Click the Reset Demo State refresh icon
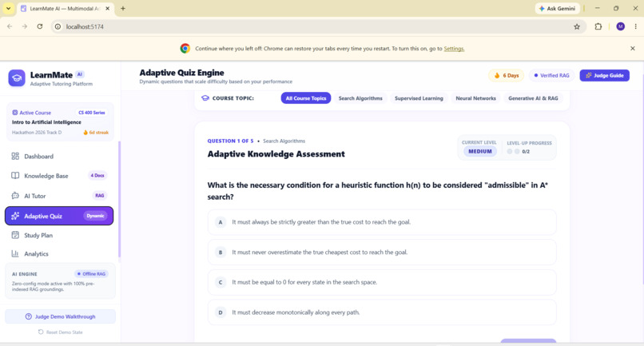644x346 pixels. coord(41,332)
